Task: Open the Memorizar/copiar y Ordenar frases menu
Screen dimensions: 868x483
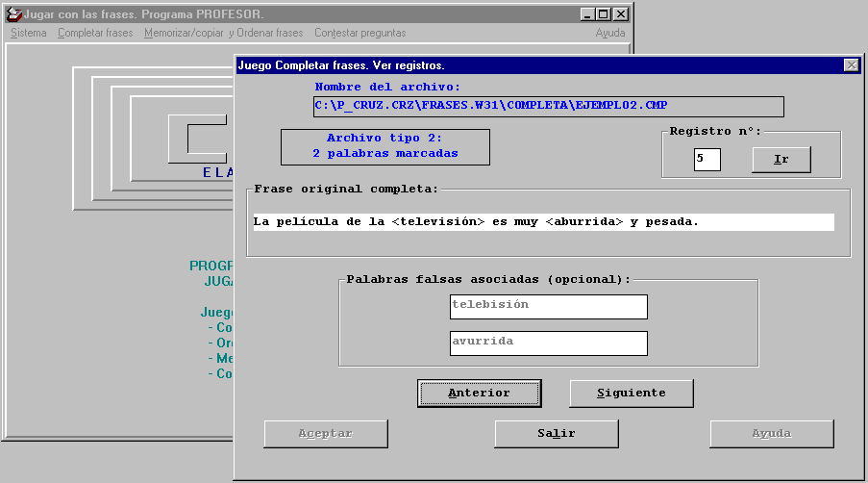Action: 223,33
